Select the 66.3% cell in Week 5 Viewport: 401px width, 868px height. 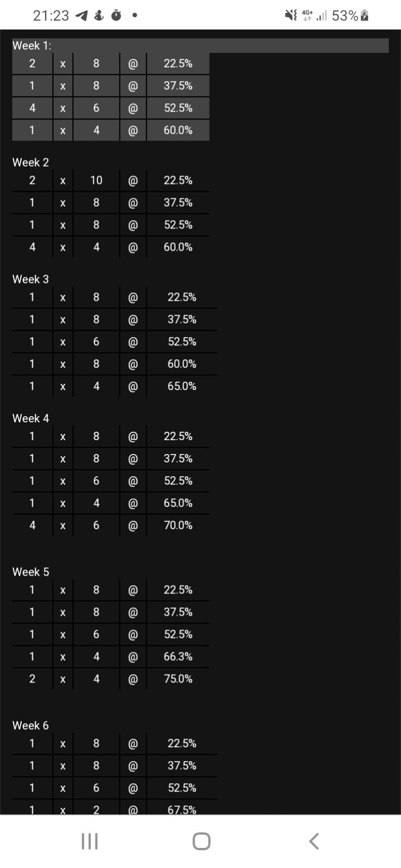coord(178,657)
